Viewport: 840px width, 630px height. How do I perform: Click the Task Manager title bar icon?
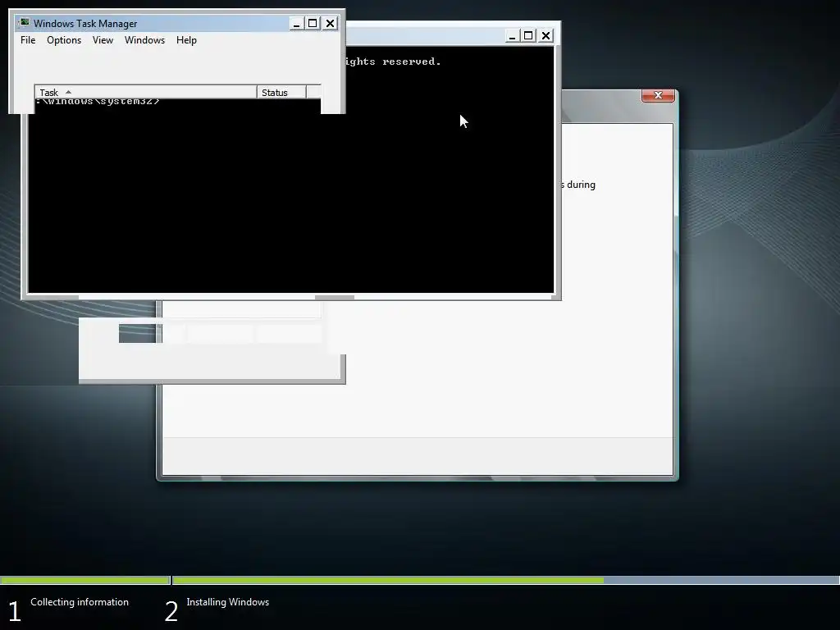point(24,23)
